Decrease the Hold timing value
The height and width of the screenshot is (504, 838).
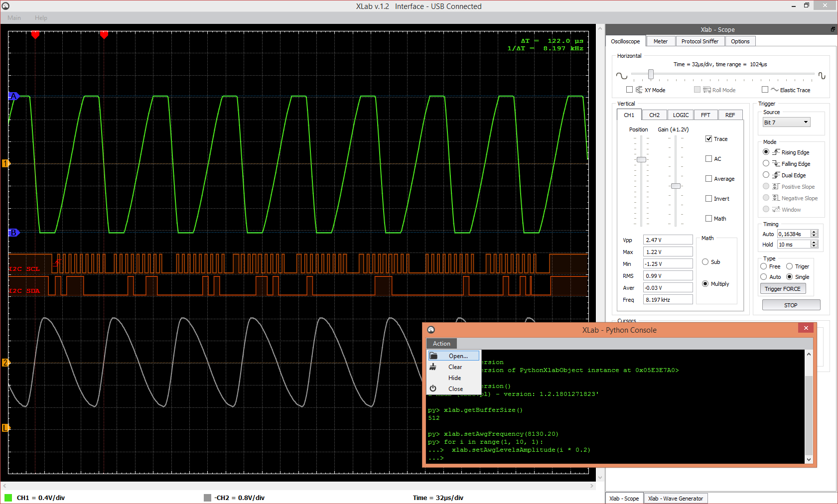(814, 246)
